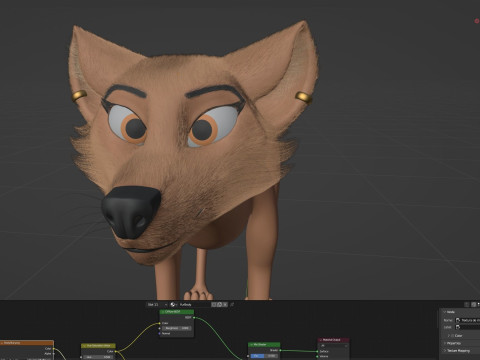Click the Color input socket of Diffuse BSDF
The width and height of the screenshot is (480, 360).
pos(160,323)
